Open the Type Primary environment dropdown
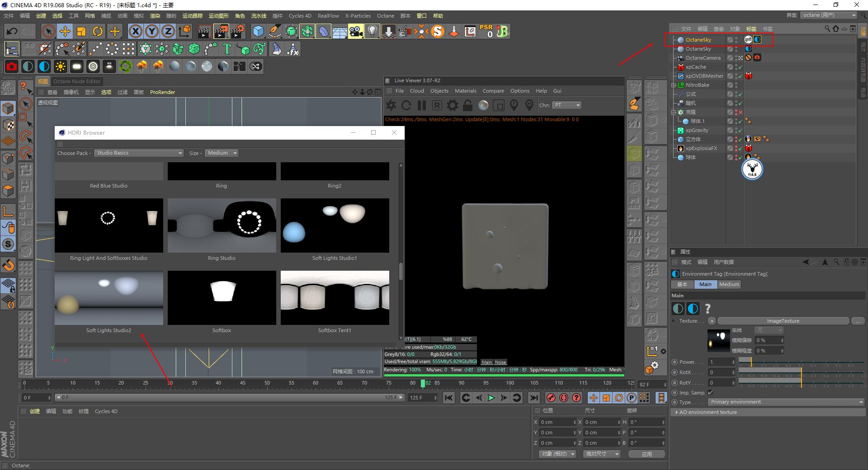This screenshot has width=868, height=470. tap(786, 402)
